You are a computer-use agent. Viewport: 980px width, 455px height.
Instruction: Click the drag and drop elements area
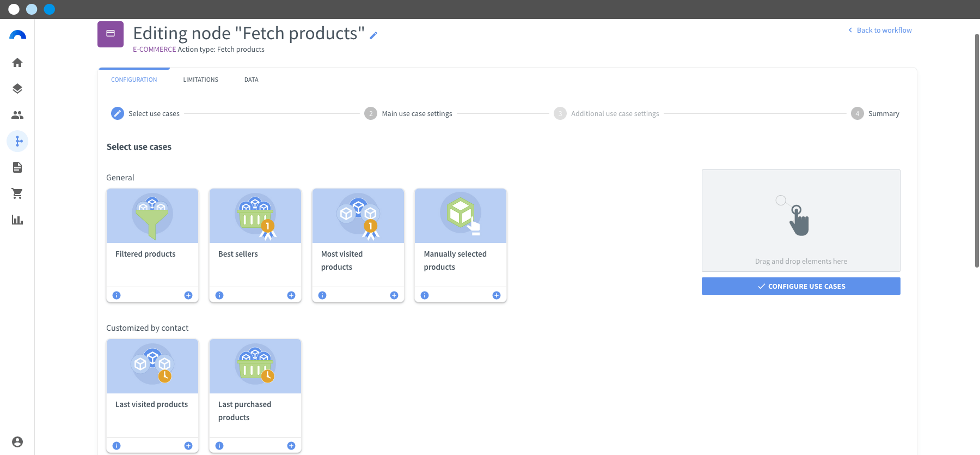point(801,221)
